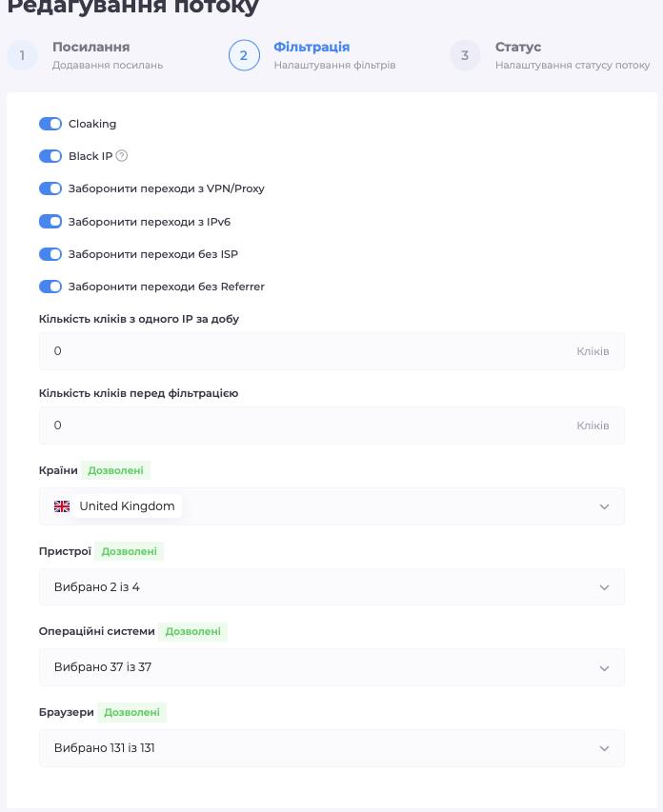Click the Дозволені badge next to Браузери
This screenshot has width=663, height=812.
[131, 712]
